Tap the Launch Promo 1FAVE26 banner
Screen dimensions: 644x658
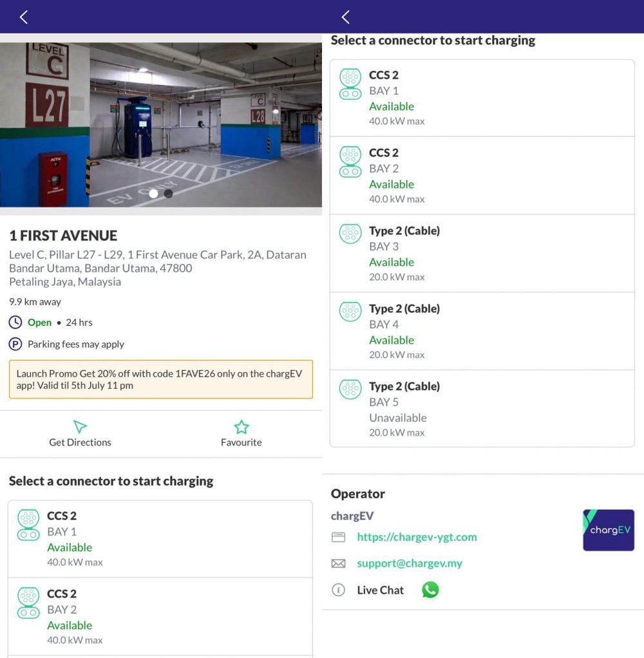coord(161,379)
